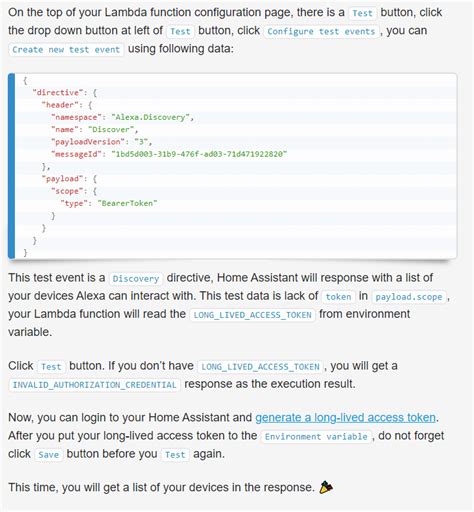Click the "namespace" key in the code block

pos(76,117)
